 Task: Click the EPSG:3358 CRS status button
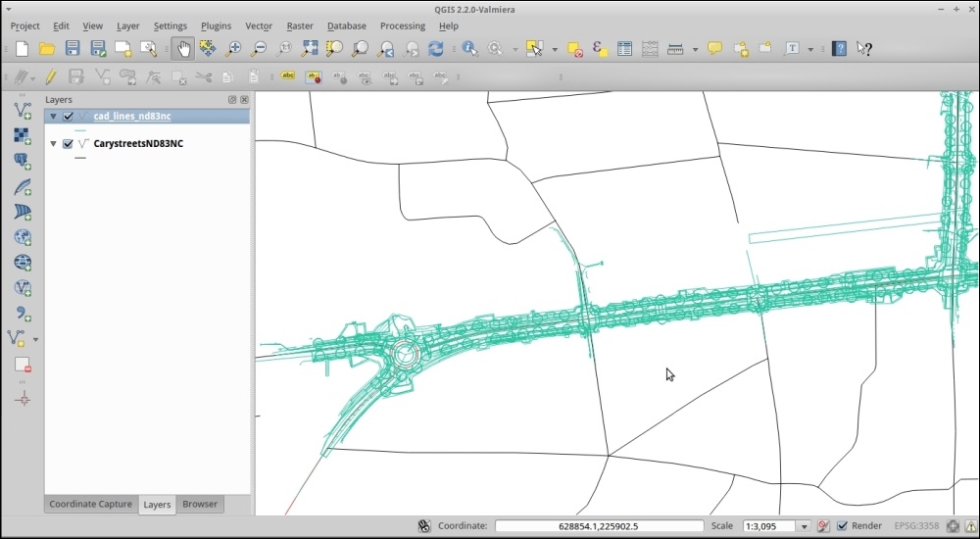coord(915,526)
